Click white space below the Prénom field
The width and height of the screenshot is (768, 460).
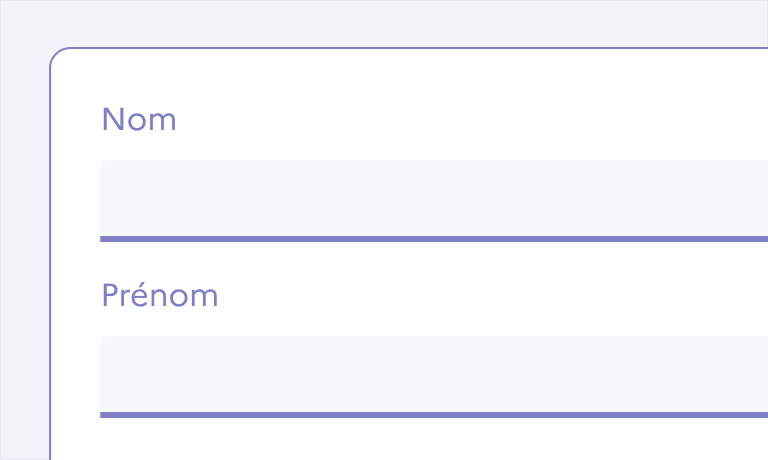coord(400,440)
